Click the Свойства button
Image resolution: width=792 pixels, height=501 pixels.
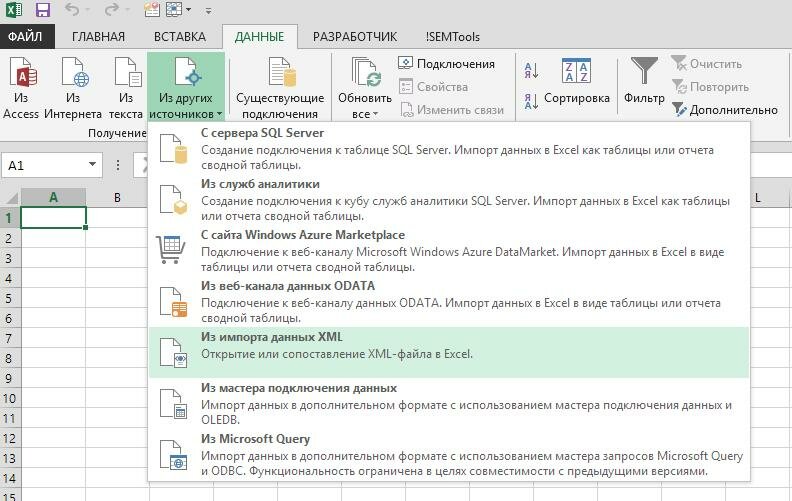433,87
